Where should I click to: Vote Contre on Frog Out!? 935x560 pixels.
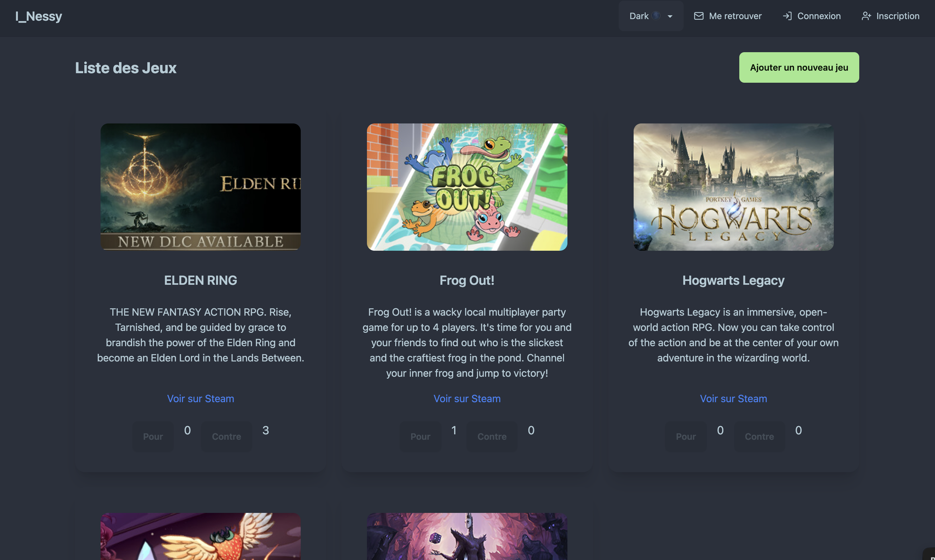(x=492, y=436)
